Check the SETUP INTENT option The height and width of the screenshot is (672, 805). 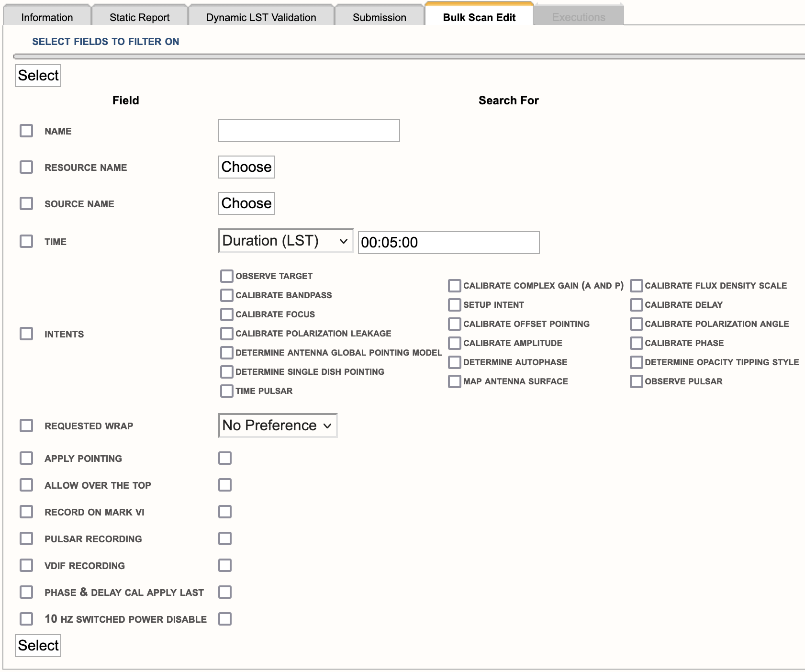[x=454, y=305]
